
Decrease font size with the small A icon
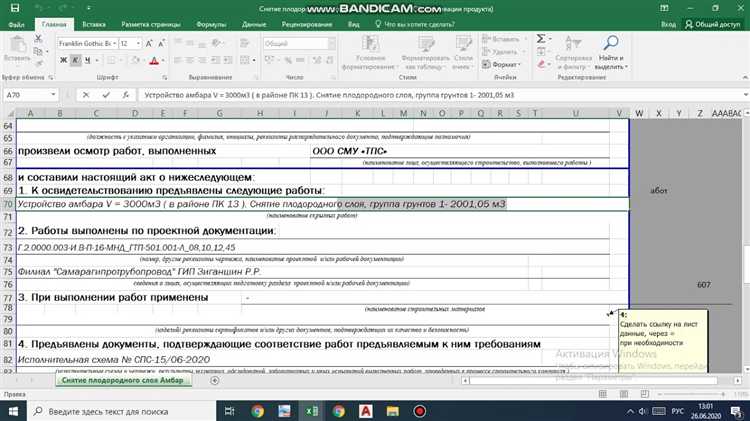click(x=161, y=44)
